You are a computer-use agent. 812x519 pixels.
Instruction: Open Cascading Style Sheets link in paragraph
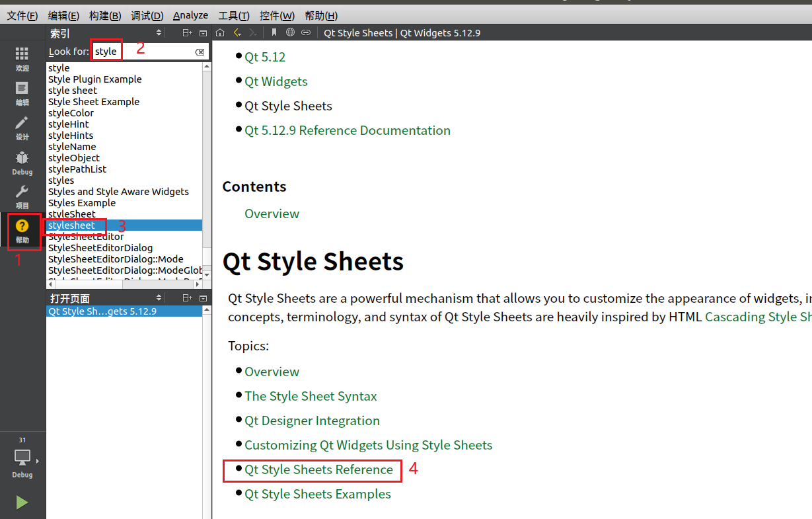[758, 317]
